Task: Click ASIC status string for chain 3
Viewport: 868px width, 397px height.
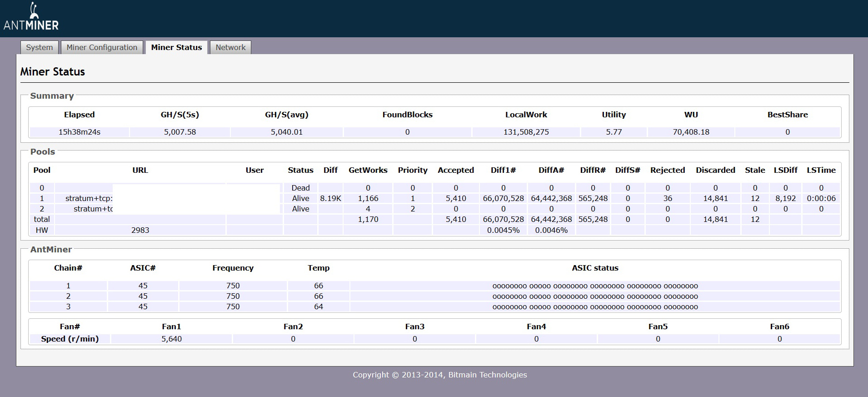Action: pyautogui.click(x=595, y=307)
